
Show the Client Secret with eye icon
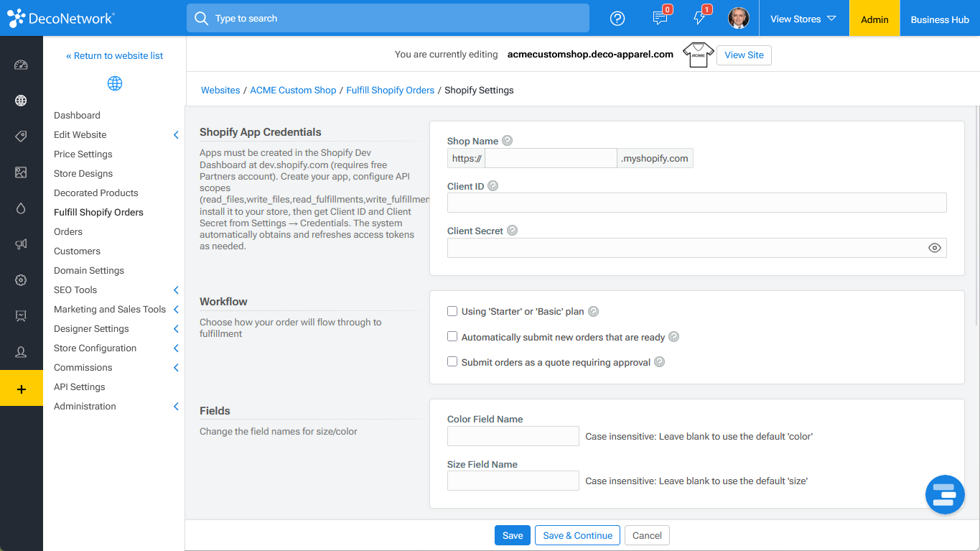click(935, 248)
